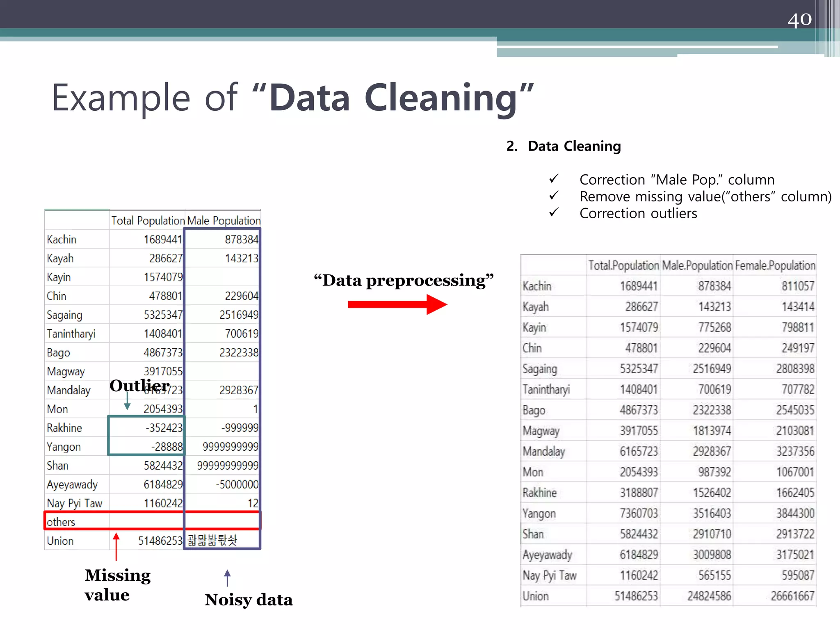Click slide number 40 in the header
The image size is (840, 630).
(x=799, y=19)
